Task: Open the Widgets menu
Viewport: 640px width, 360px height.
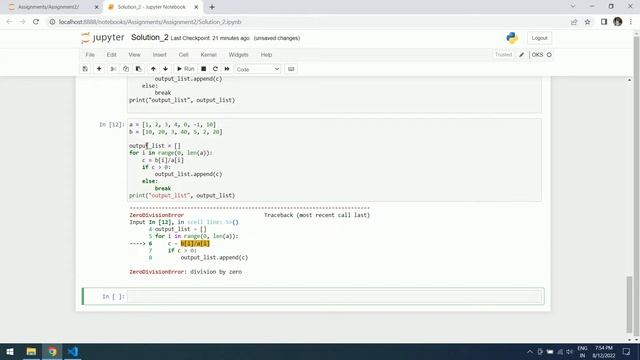Action: click(238, 55)
